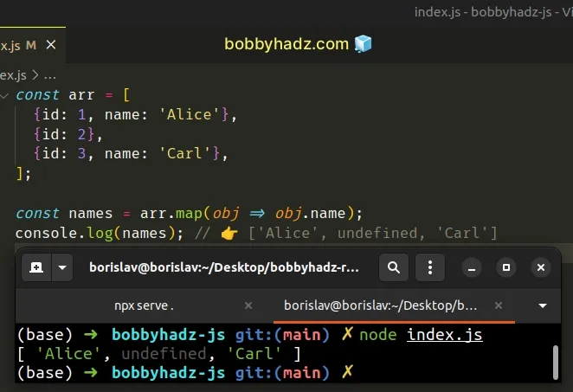Open a new terminal tab with the new-tab icon
573x392 pixels.
[37, 268]
